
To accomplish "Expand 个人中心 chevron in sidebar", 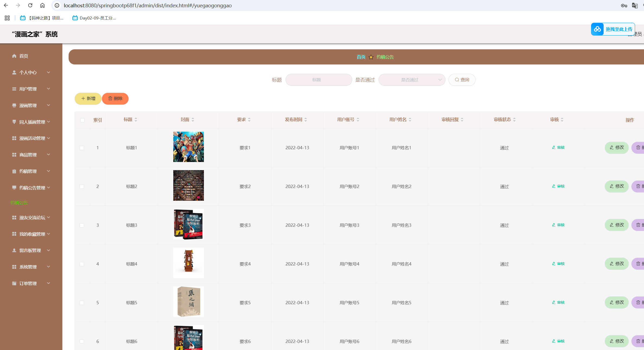I will [x=49, y=72].
